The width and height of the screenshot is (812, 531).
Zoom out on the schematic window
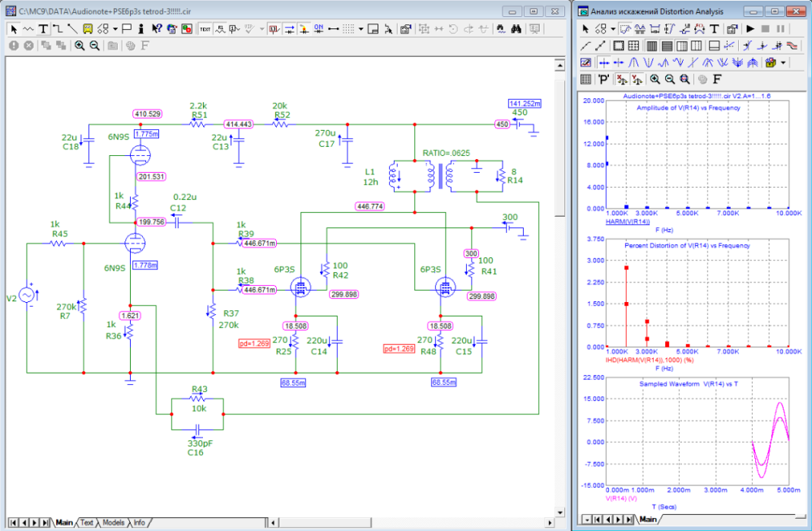[x=94, y=45]
